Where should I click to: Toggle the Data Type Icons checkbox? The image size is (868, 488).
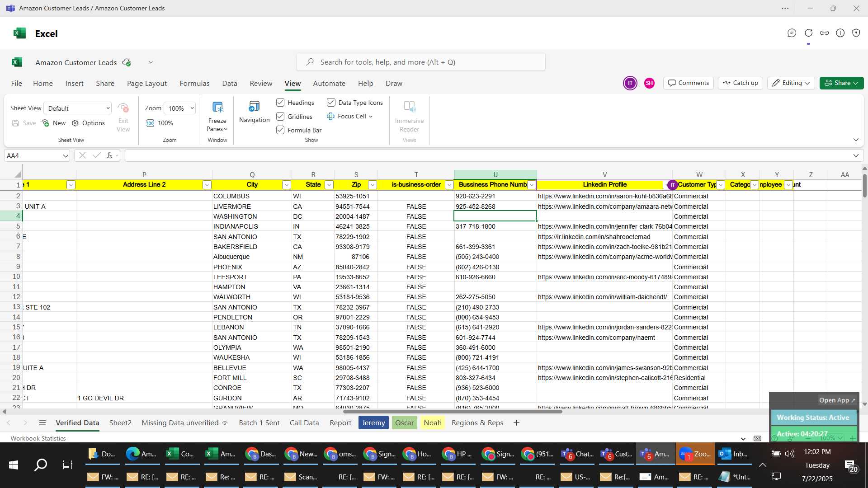[331, 103]
